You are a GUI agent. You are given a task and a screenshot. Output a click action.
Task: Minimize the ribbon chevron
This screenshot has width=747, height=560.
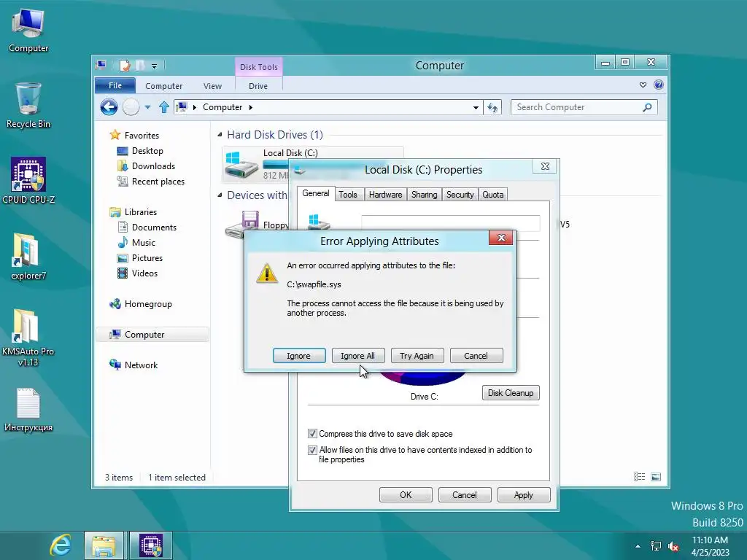click(x=643, y=85)
